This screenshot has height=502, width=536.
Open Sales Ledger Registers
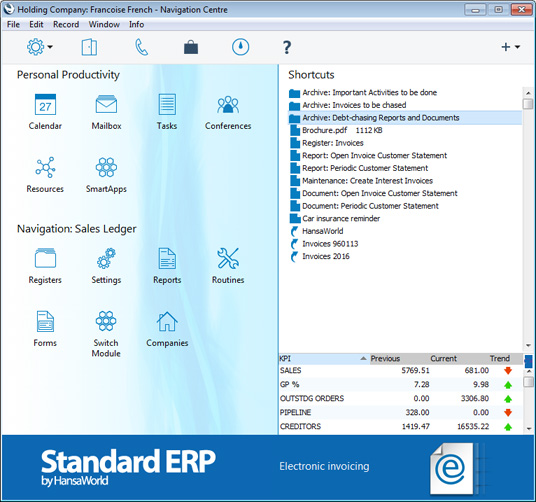pos(45,258)
